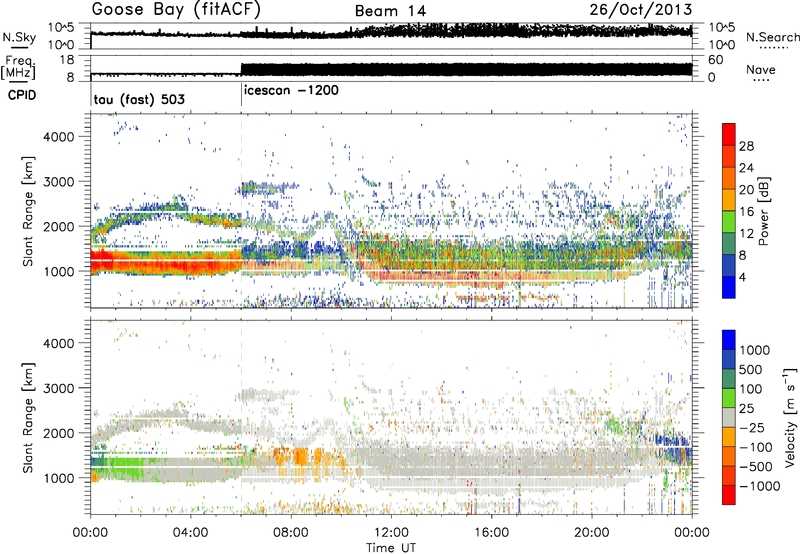
Task: Click the '3000' tick in velocity panel
Action: pos(58,388)
